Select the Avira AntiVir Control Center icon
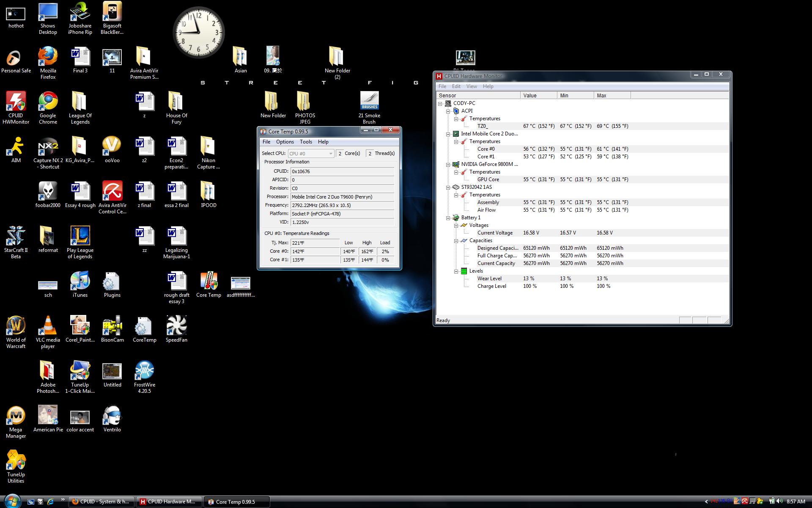812x508 pixels. 112,197
